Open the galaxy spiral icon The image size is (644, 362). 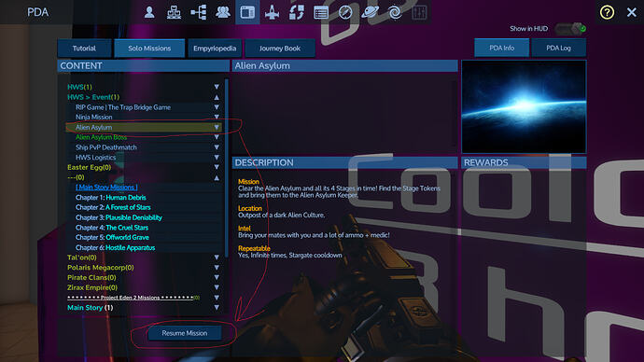point(395,12)
